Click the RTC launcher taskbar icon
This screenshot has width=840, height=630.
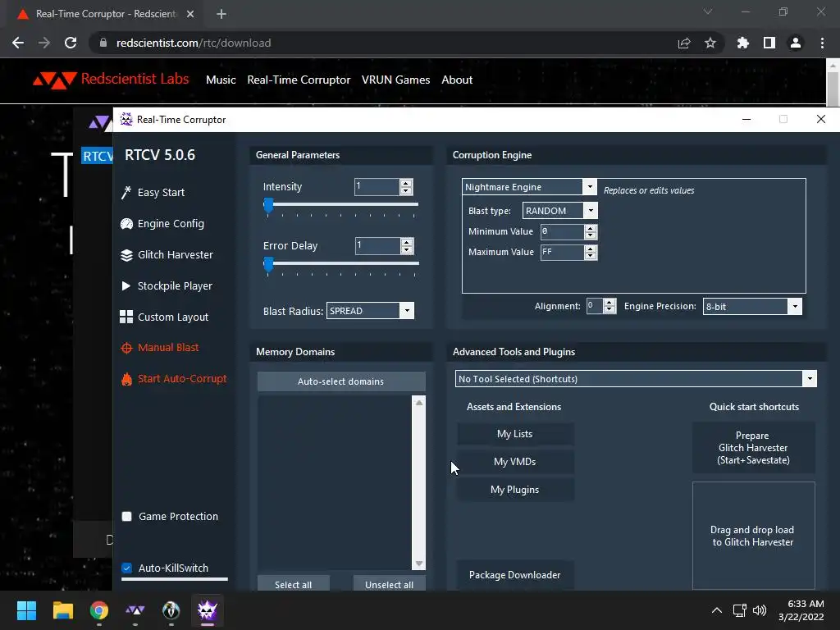pyautogui.click(x=135, y=610)
